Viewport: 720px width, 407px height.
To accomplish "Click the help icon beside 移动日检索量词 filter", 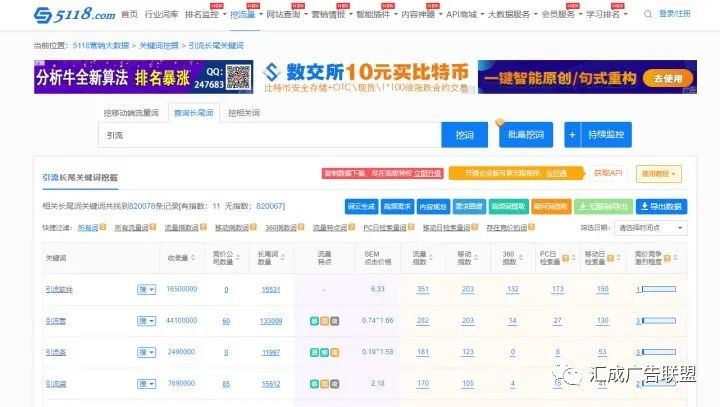I will pos(475,227).
